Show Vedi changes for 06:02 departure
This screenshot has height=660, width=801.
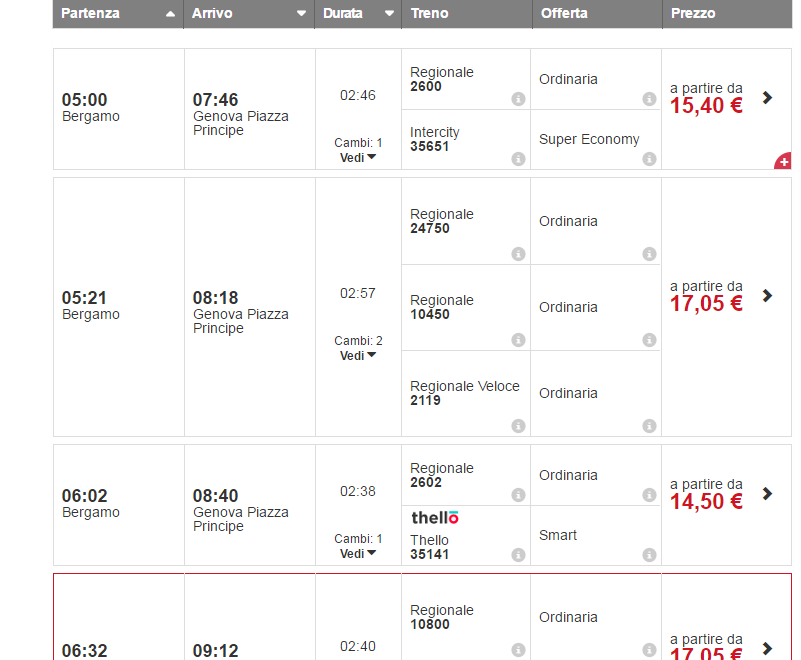tap(358, 553)
